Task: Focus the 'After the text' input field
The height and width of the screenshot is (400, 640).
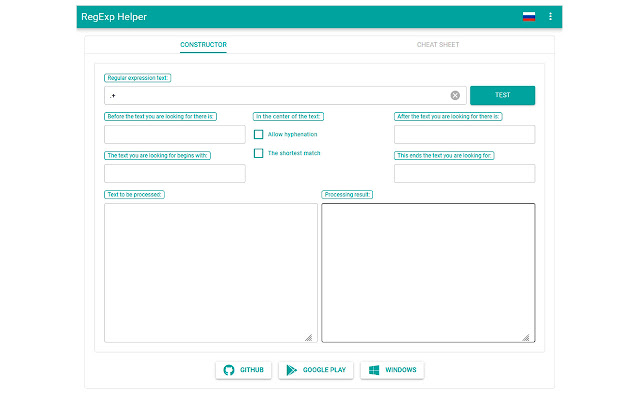Action: (464, 134)
